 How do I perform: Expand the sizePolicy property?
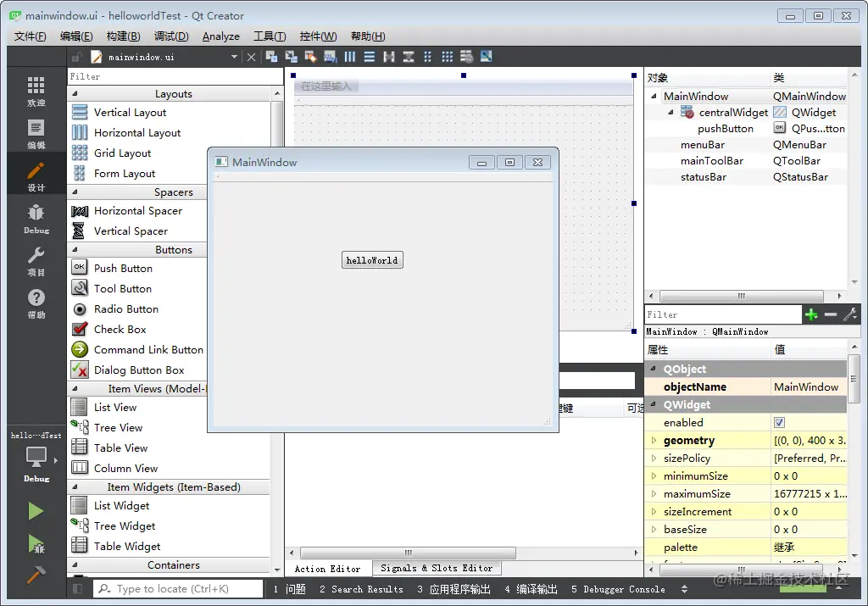click(x=654, y=459)
